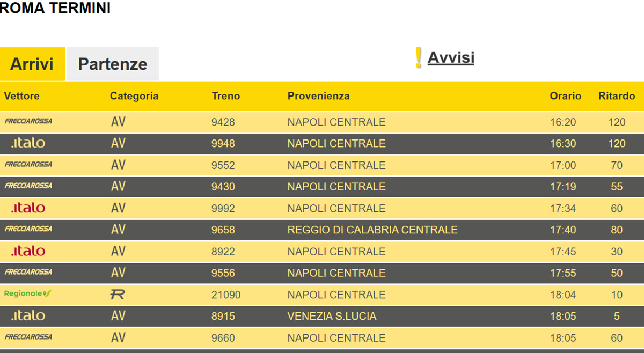Click the Orario column header
This screenshot has width=644, height=353.
tap(565, 96)
